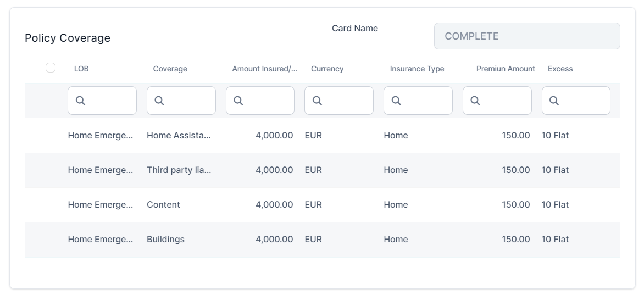The image size is (644, 295).
Task: Click the Amount Insured column header
Action: click(264, 69)
